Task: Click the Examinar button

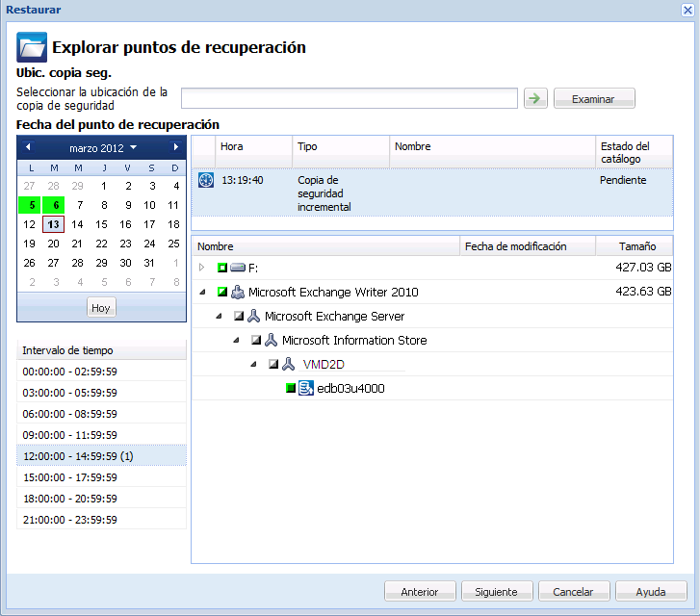Action: pos(593,99)
